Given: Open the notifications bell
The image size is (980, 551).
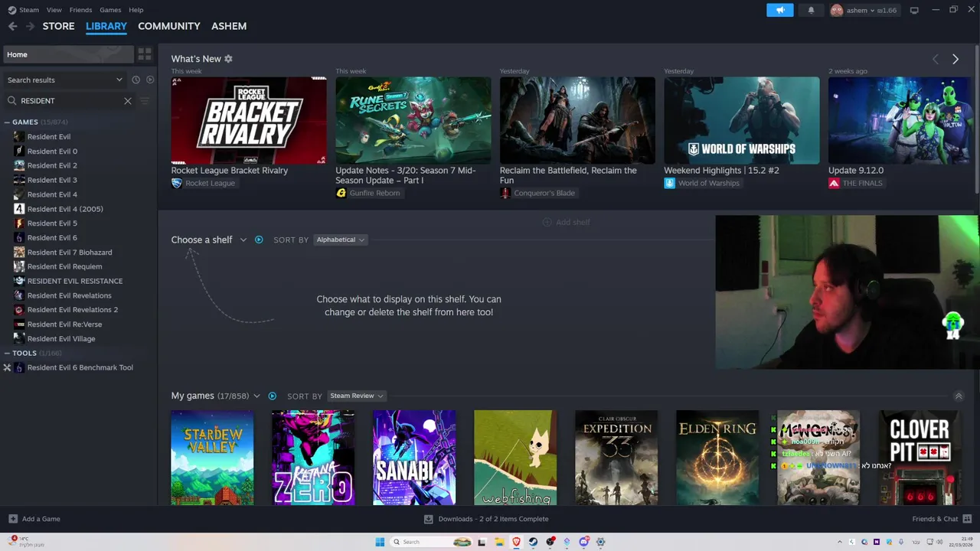Looking at the screenshot, I should click(811, 10).
